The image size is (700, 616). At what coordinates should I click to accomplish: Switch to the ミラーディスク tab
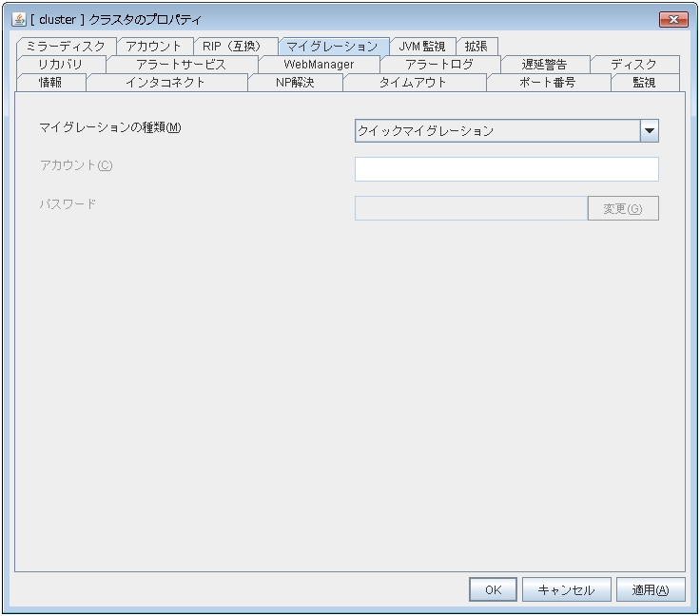pos(66,47)
